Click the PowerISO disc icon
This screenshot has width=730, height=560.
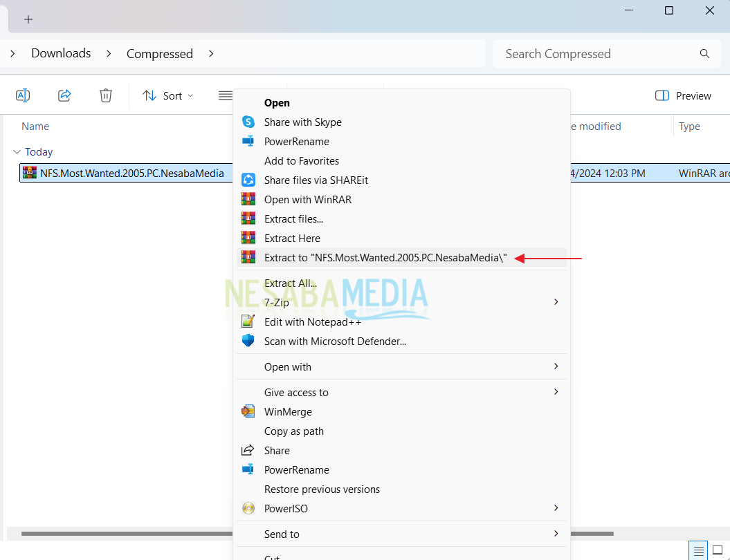pos(248,508)
